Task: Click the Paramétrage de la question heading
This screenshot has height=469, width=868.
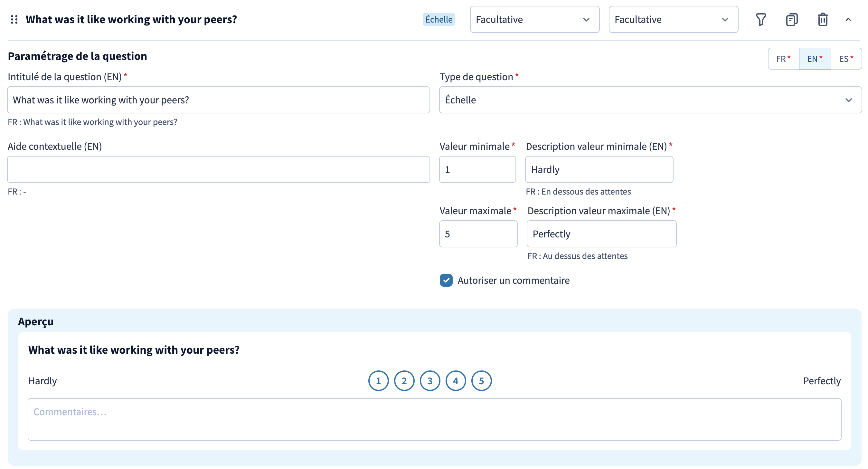Action: pyautogui.click(x=78, y=56)
